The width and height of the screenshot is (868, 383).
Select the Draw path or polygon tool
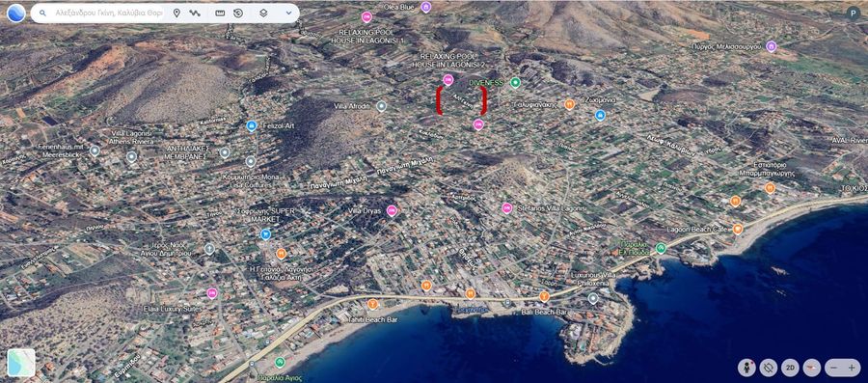click(x=194, y=13)
